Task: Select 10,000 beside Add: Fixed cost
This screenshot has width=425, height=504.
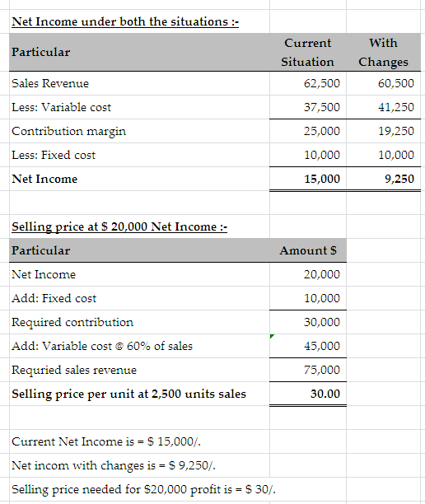Action: [x=322, y=298]
